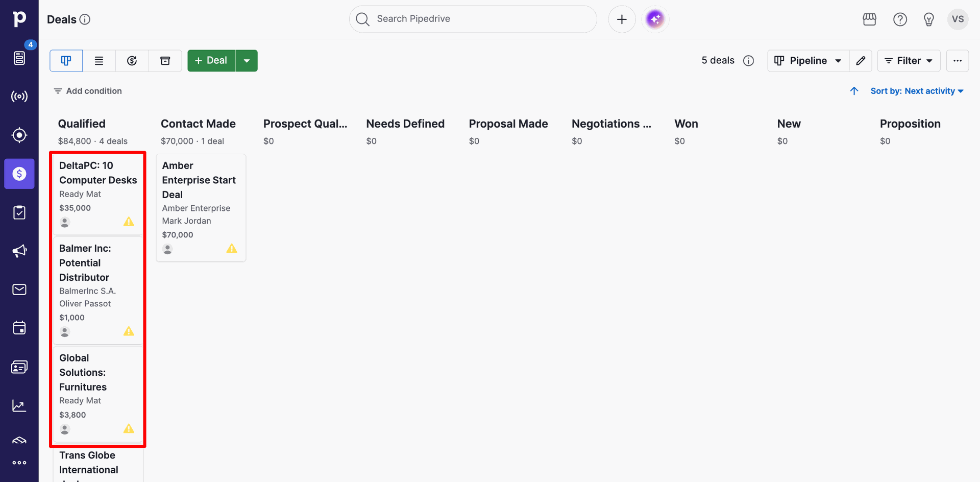Open the three-dot more options menu
Screen dimensions: 980x482
point(958,61)
